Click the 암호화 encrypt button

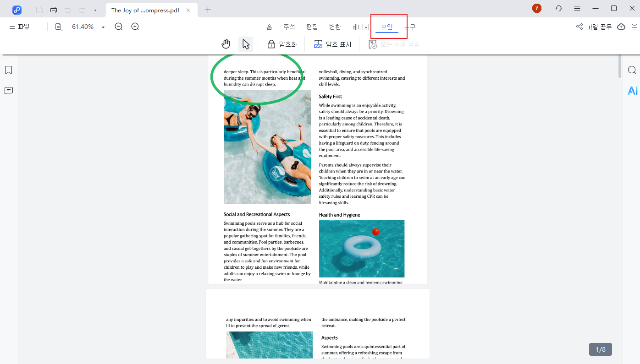(282, 44)
